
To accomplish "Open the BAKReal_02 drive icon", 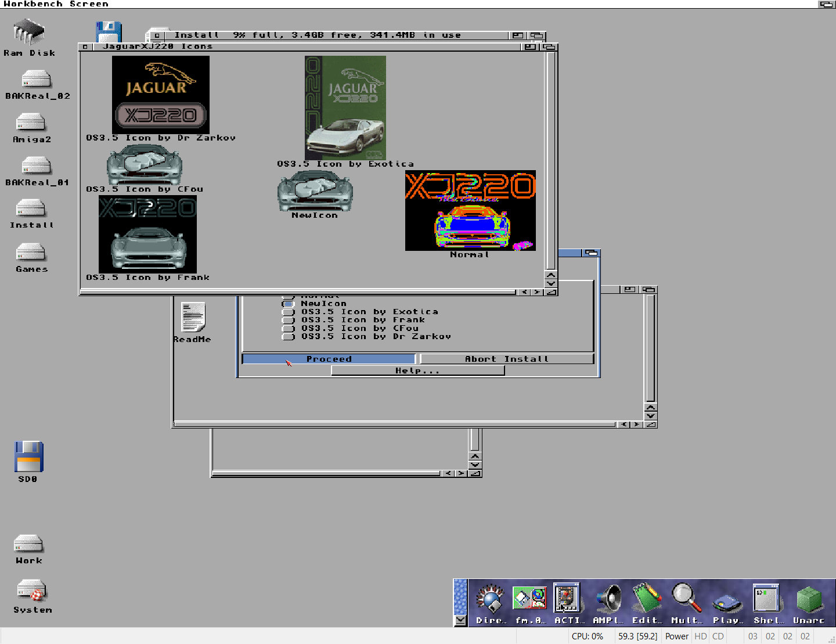I will coord(36,79).
